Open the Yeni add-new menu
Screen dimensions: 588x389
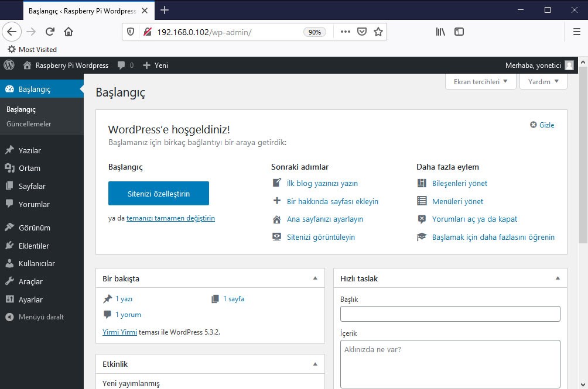156,65
